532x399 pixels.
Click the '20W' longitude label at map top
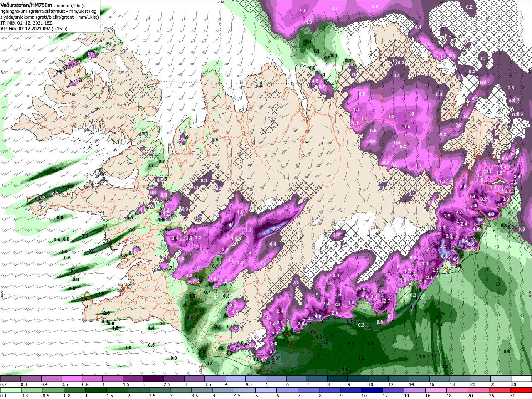221,2
